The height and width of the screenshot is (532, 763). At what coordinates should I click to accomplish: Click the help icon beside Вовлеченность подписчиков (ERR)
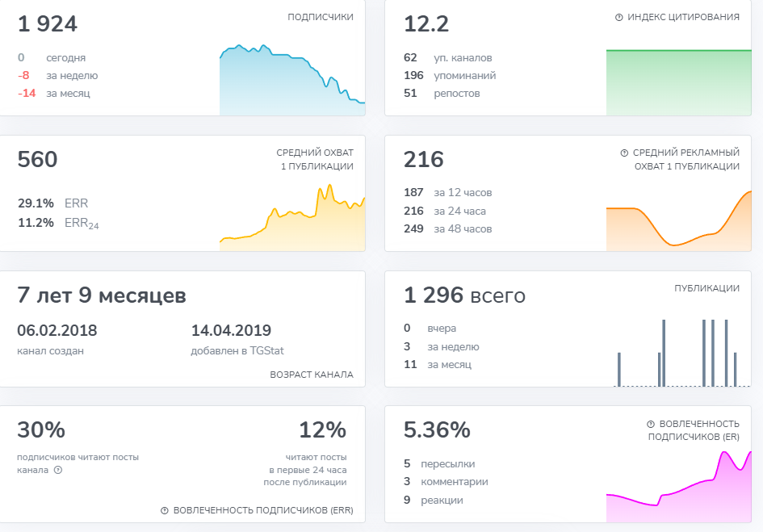click(x=165, y=510)
